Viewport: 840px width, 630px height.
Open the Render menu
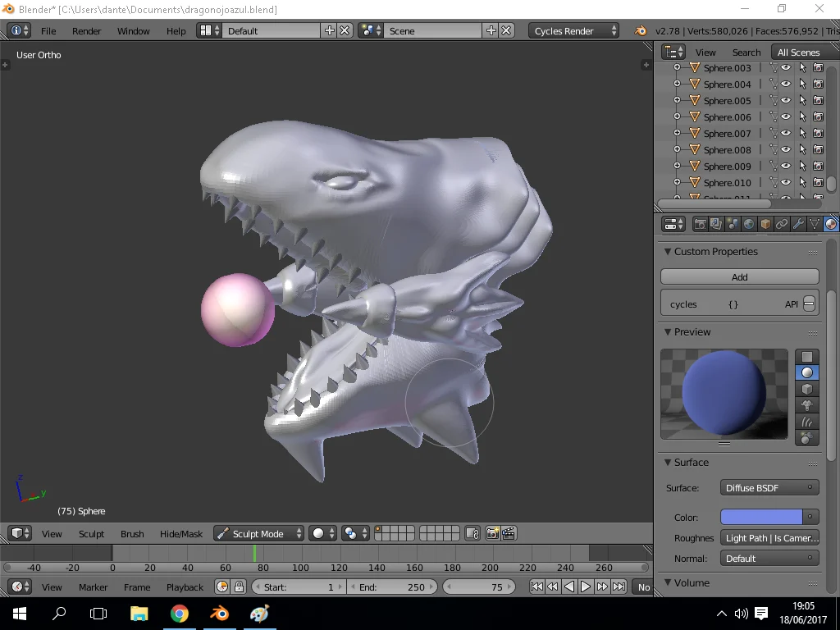tap(87, 31)
